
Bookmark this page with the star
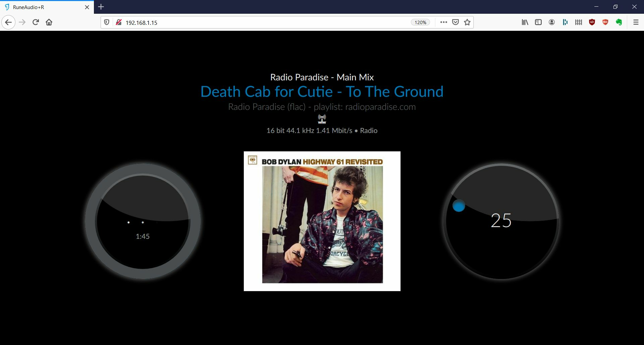[467, 22]
